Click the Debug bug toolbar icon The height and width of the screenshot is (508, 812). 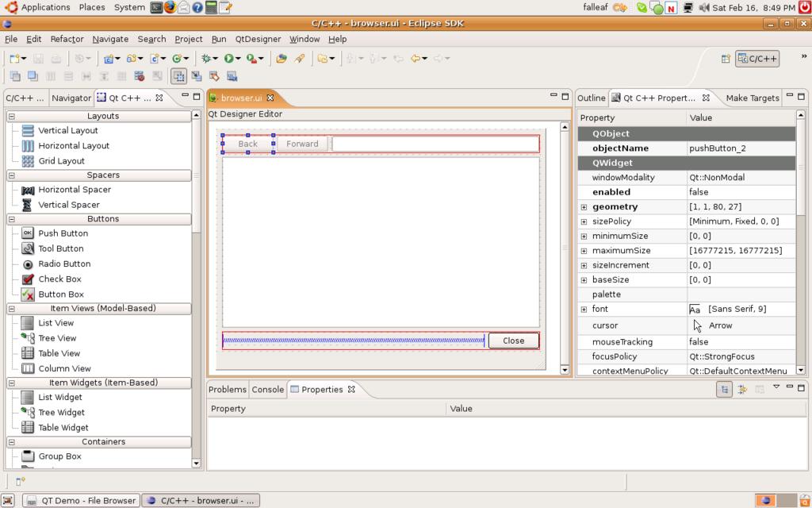click(205, 58)
